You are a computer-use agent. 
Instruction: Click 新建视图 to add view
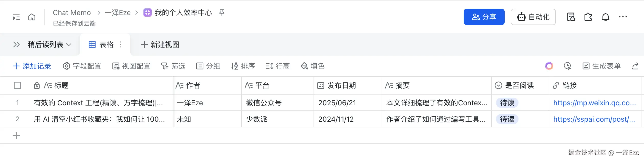pyautogui.click(x=160, y=45)
